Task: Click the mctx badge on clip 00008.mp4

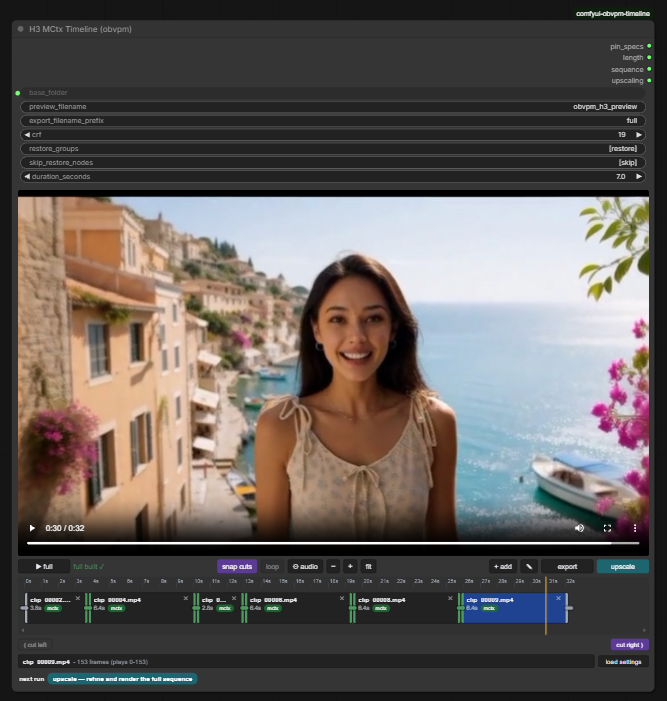Action: [x=381, y=608]
